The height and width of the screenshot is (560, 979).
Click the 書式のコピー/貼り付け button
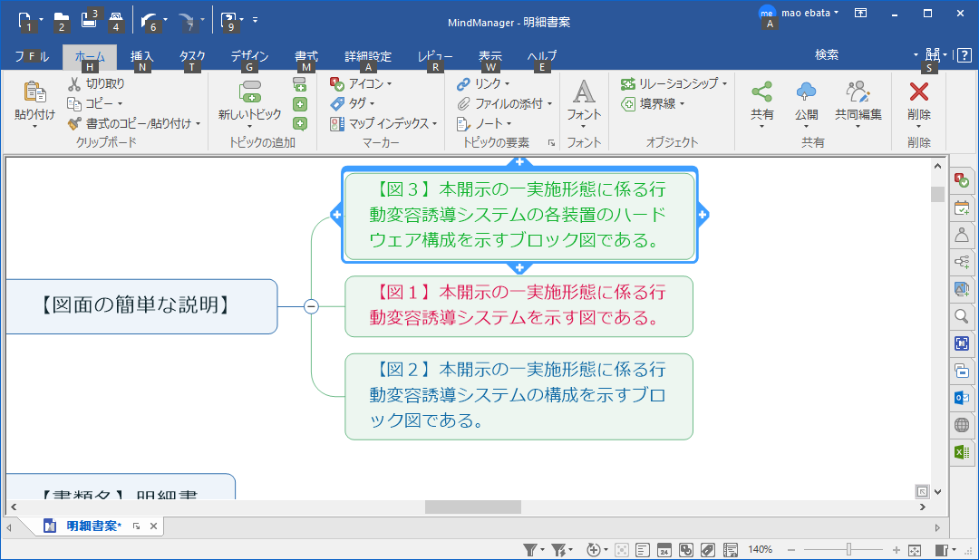(x=136, y=123)
